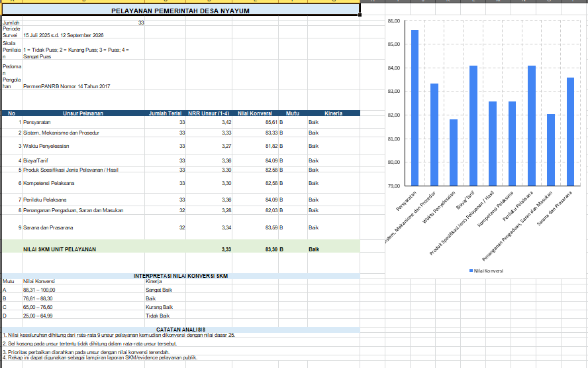Select the 'Kompetensi Pelaksana' chart axis label

tap(496, 209)
